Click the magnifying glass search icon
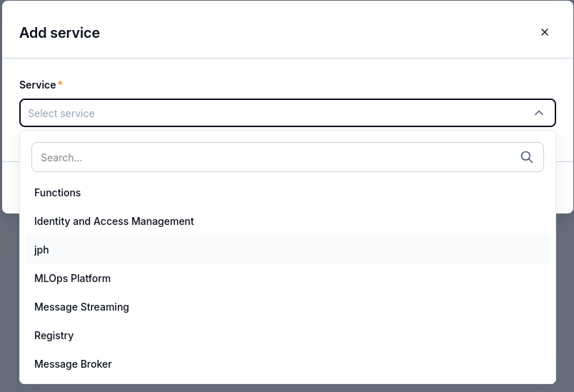Screen dimensions: 574x392 [x=526, y=157]
